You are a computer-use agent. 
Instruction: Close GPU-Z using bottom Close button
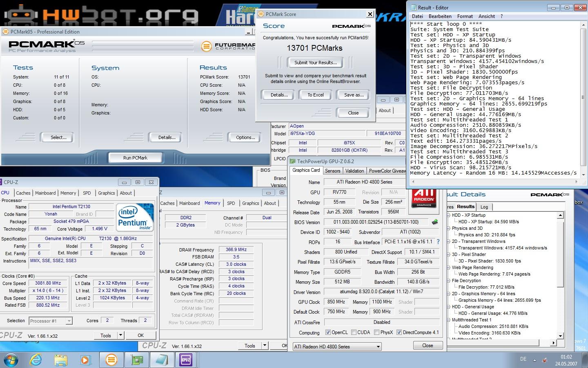pyautogui.click(x=428, y=346)
